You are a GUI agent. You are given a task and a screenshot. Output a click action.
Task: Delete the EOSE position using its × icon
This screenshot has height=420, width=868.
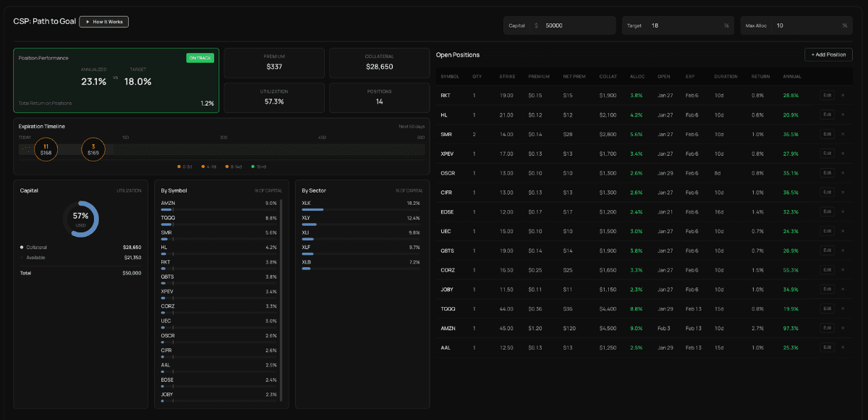pyautogui.click(x=842, y=211)
